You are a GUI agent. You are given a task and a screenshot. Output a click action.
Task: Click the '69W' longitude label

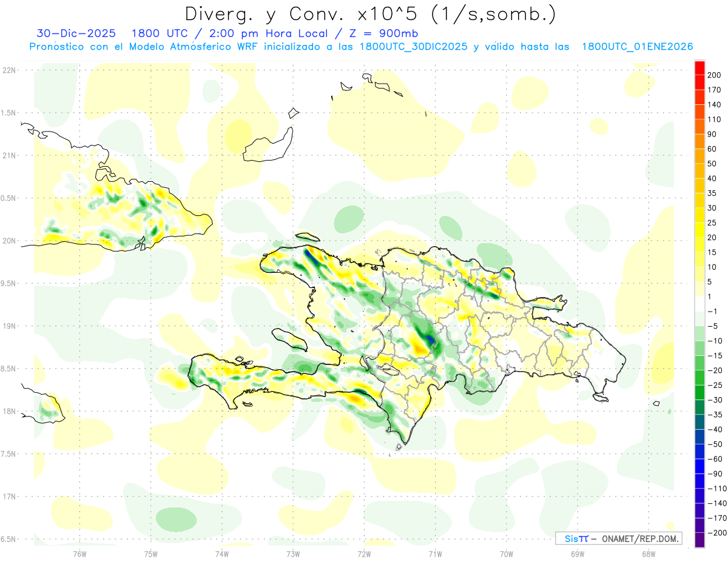point(578,554)
